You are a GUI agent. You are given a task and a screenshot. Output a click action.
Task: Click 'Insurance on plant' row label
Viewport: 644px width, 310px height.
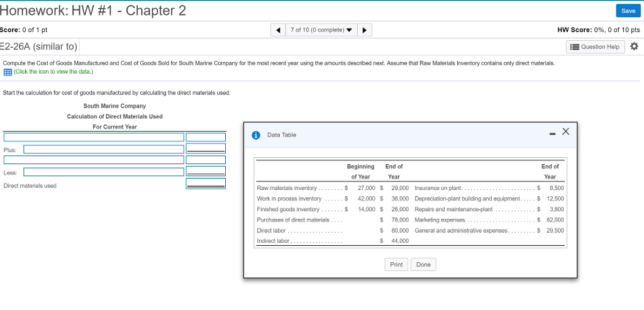coord(438,188)
